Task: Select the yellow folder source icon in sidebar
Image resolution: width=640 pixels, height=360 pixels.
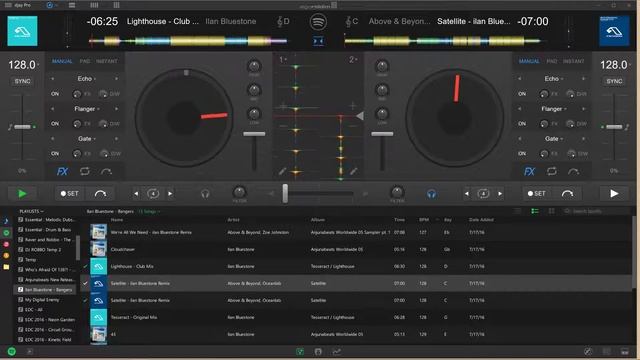Action: coord(6,267)
